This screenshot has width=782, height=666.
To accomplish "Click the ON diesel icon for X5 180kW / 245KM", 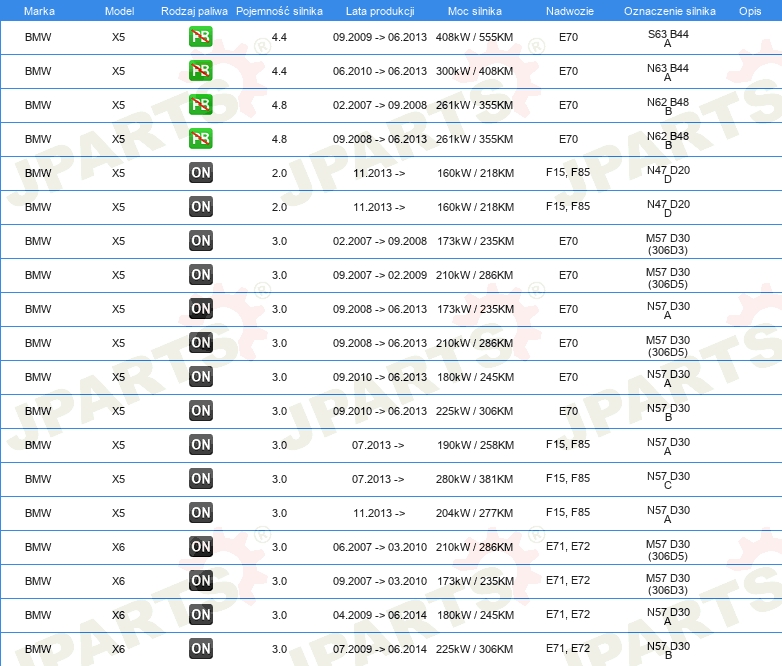I will pos(200,377).
